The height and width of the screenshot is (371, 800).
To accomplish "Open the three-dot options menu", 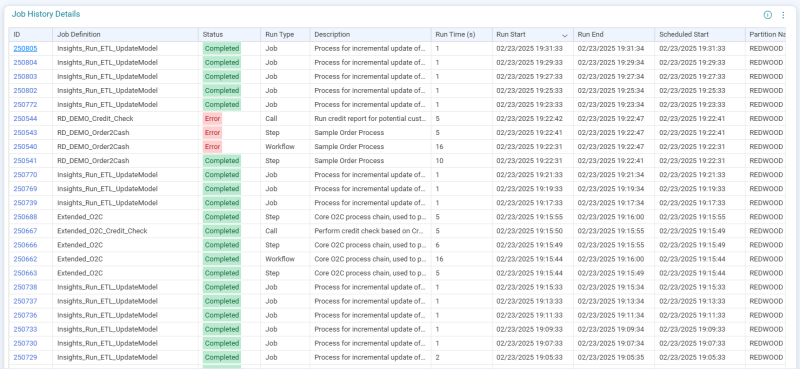I will (x=783, y=15).
